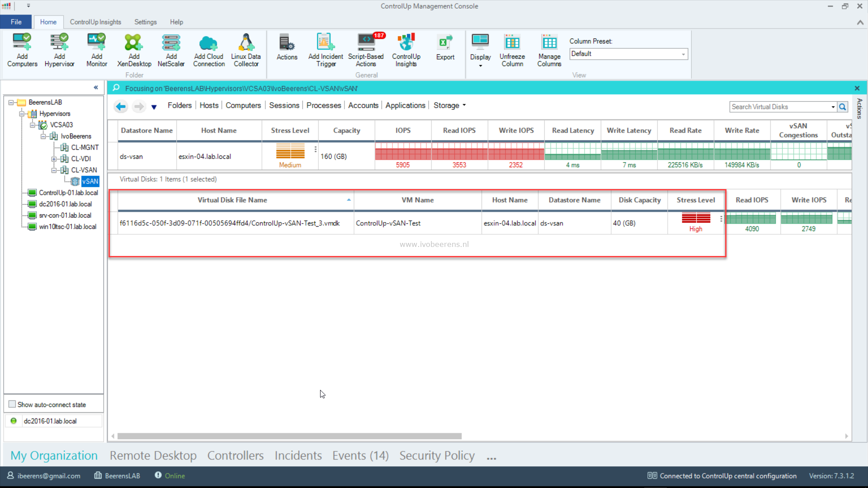
Task: Open the Display dropdown
Action: pyautogui.click(x=480, y=50)
